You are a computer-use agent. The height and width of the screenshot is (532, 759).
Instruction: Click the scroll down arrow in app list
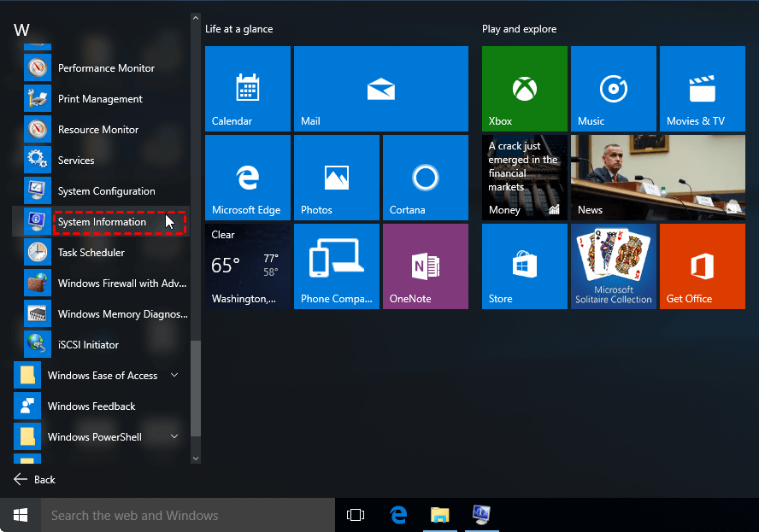tap(196, 459)
